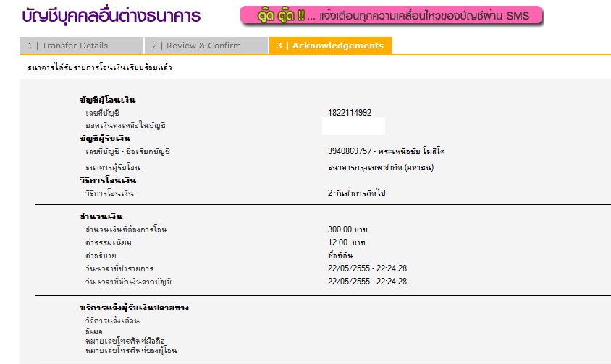Select sender account number 1822114992
The width and height of the screenshot is (611, 364).
(350, 113)
